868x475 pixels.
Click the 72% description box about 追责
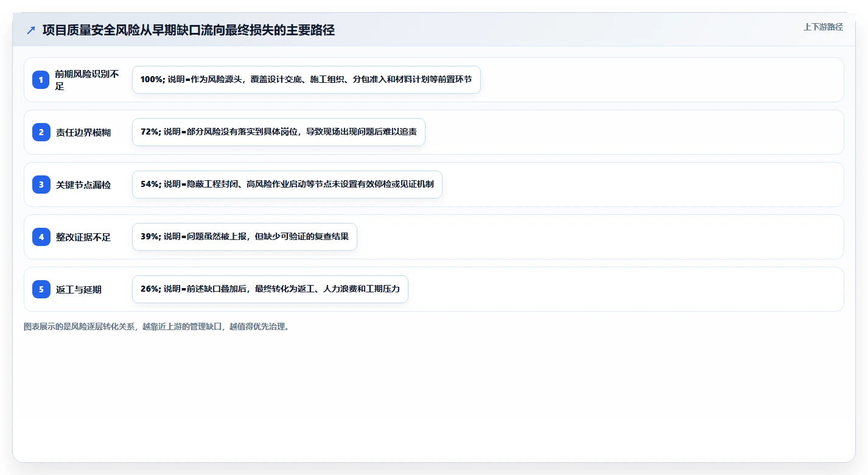coord(279,132)
